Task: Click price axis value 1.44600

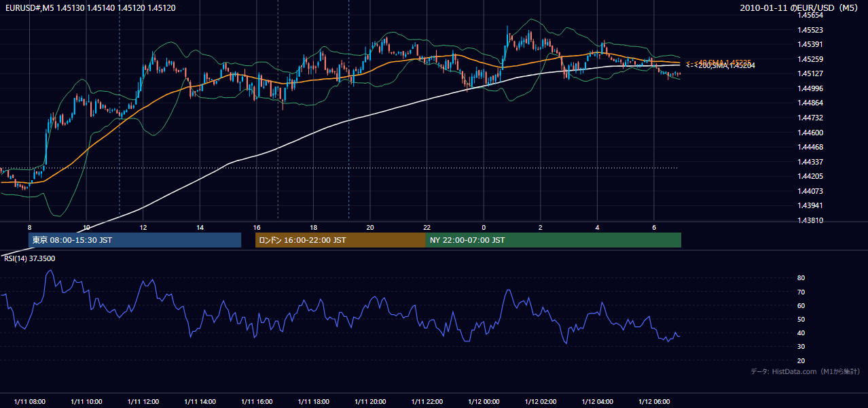Action: point(810,133)
